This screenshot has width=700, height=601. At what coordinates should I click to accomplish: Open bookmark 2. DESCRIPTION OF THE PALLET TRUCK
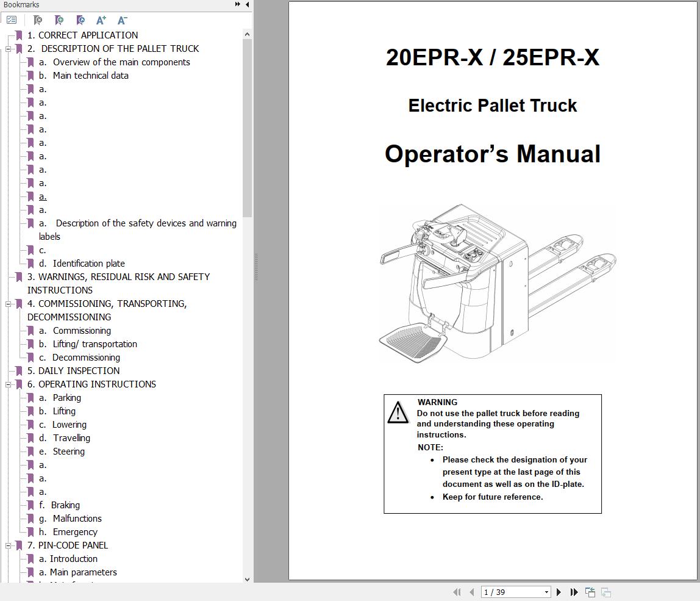click(113, 49)
